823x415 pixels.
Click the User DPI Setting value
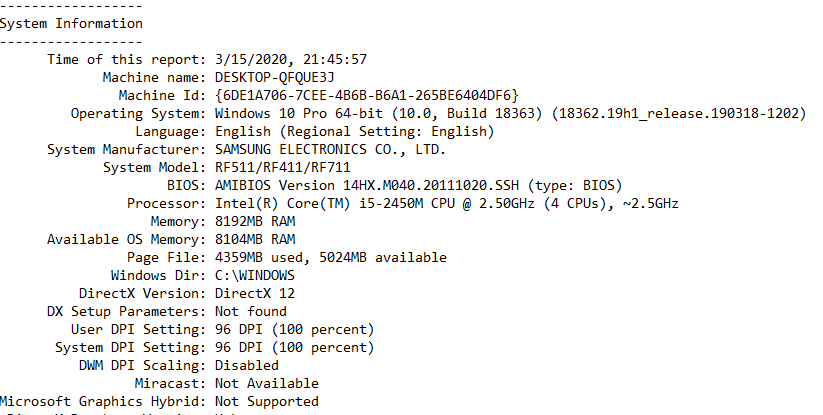point(294,329)
